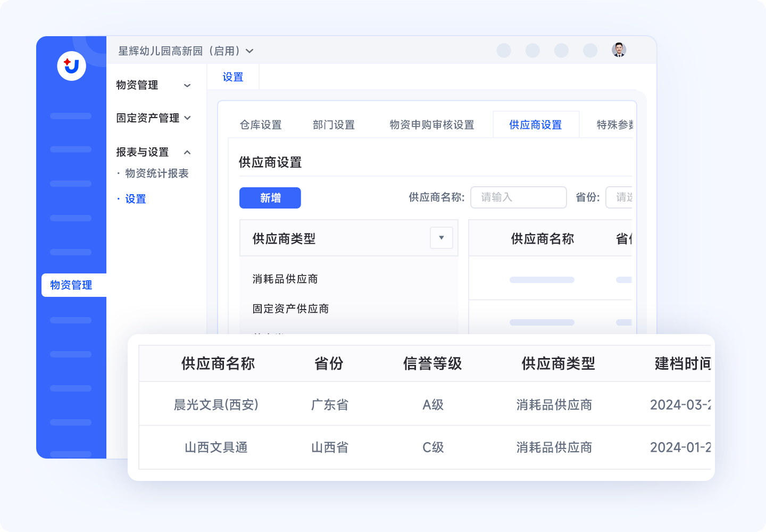This screenshot has height=532, width=766.
Task: Click the 新增 button
Action: click(x=270, y=198)
